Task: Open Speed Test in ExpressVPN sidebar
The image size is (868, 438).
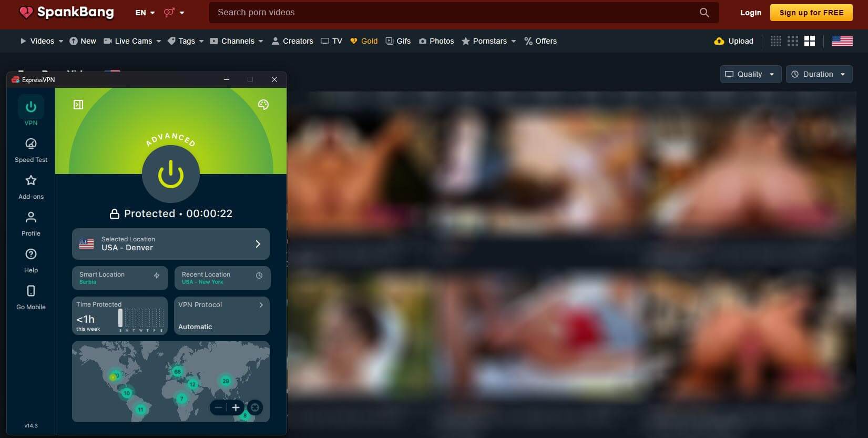Action: pyautogui.click(x=31, y=150)
